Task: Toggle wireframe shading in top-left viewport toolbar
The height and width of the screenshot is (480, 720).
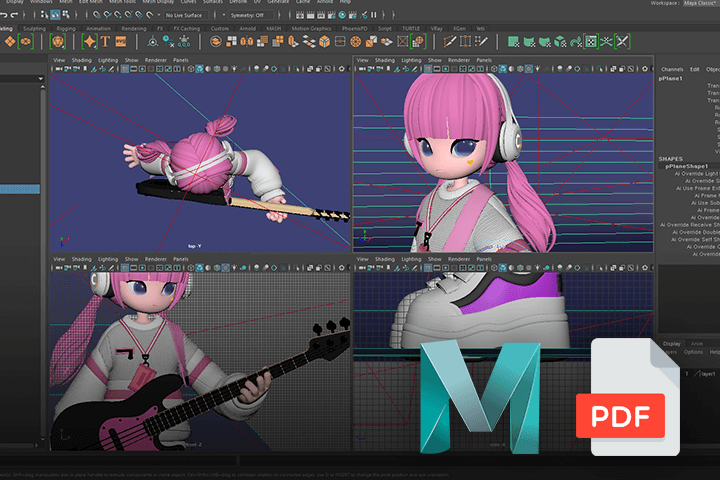Action: pos(191,69)
